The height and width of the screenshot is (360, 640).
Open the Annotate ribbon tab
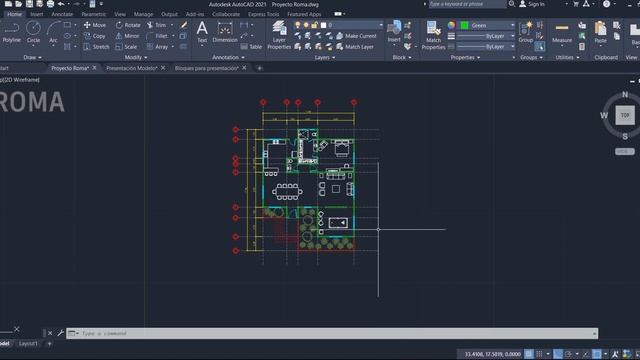point(62,14)
